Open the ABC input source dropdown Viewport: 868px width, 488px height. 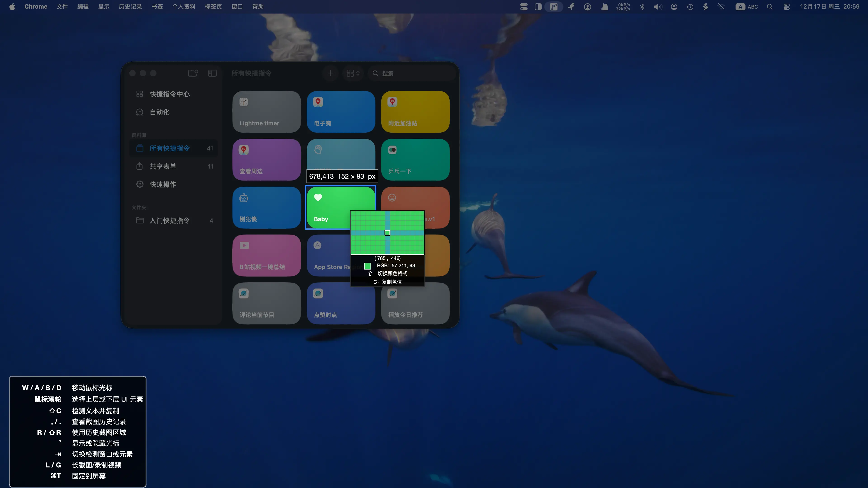point(747,6)
